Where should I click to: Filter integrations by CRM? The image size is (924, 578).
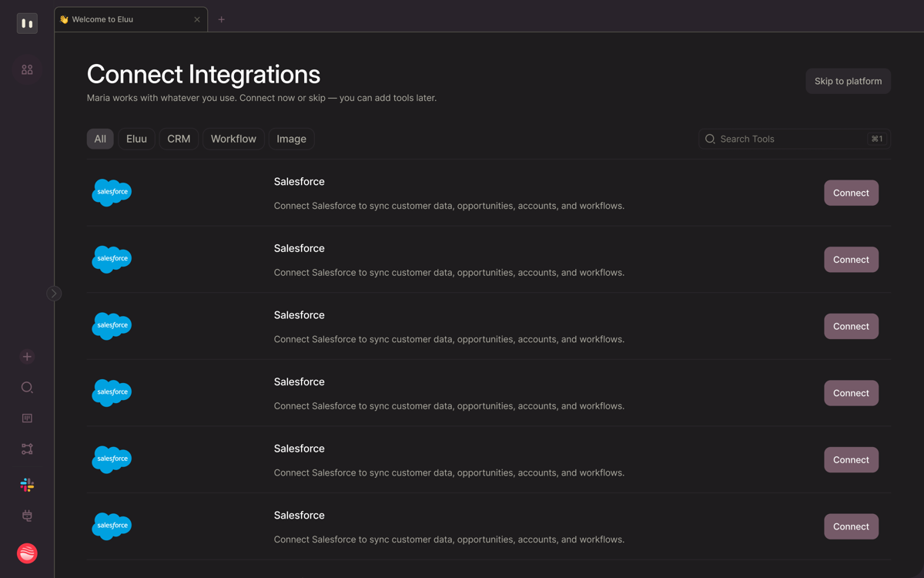[x=179, y=139]
